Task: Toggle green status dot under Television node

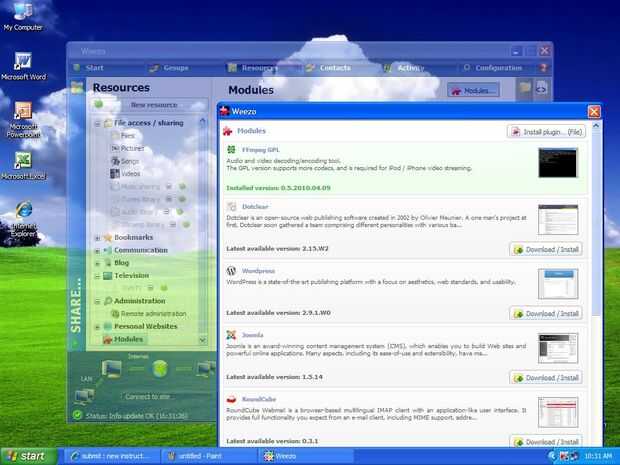Action: [164, 288]
